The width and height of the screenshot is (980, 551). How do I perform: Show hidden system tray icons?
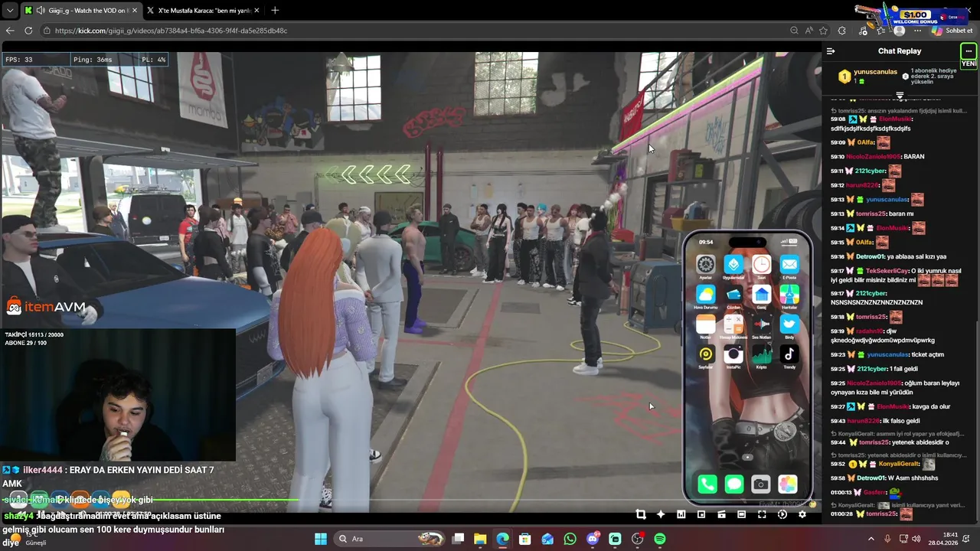pos(871,539)
